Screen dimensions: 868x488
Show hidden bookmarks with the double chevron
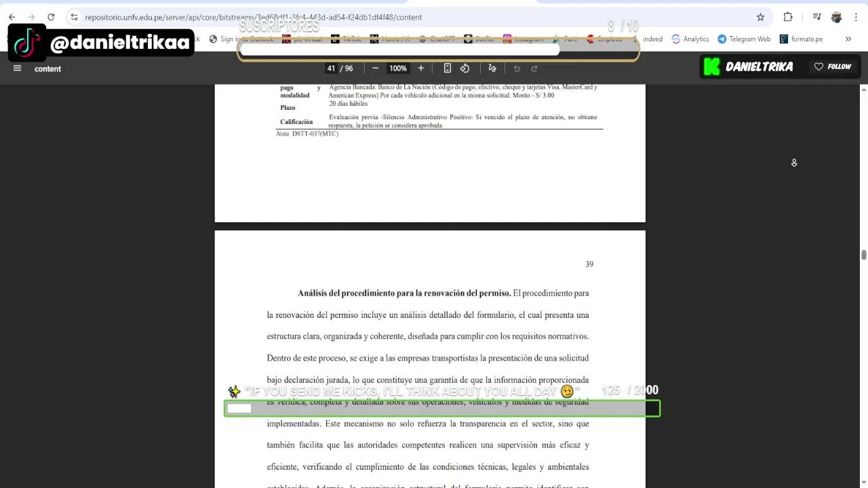(848, 39)
